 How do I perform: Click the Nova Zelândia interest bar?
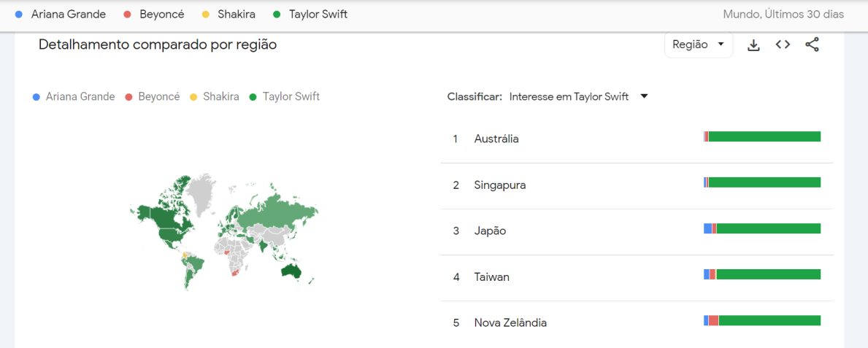point(761,320)
